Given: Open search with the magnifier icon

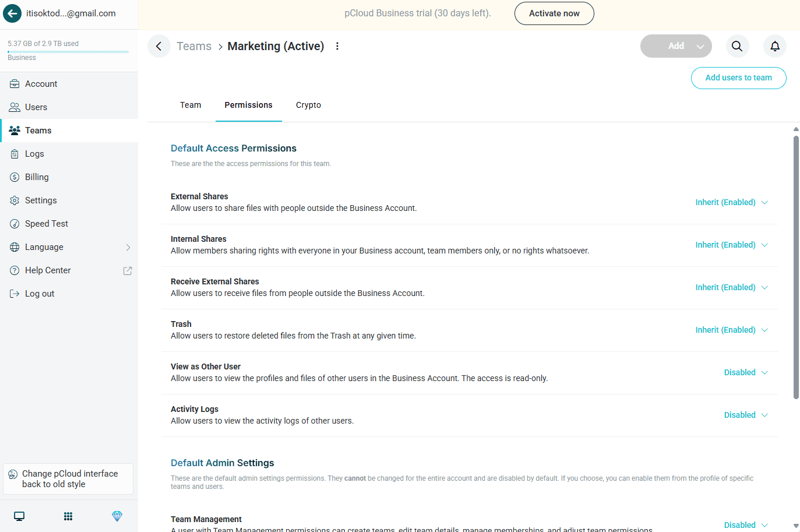Looking at the screenshot, I should (737, 46).
